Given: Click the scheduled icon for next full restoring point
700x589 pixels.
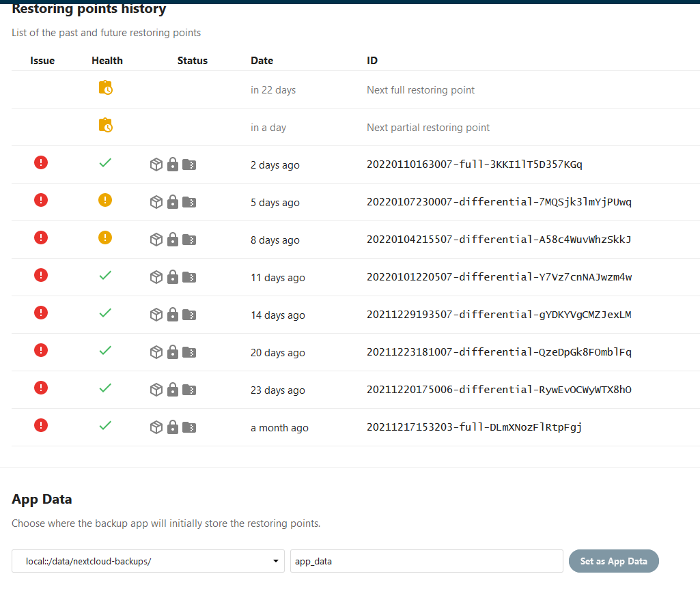Looking at the screenshot, I should (105, 87).
